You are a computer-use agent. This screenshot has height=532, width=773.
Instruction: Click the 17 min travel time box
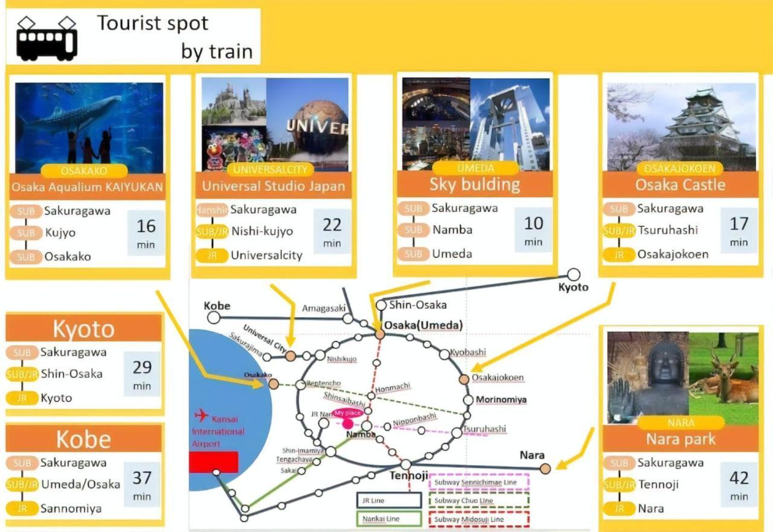(739, 231)
